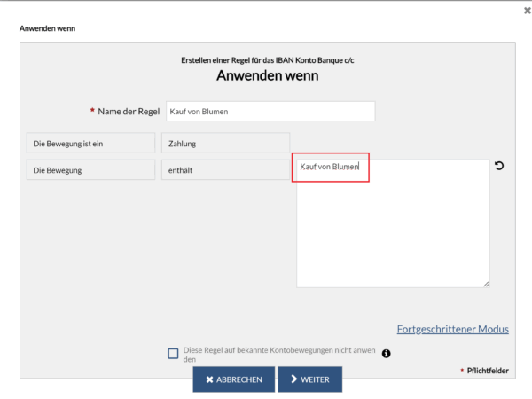The width and height of the screenshot is (532, 399).
Task: Click the WEITER button
Action: 310,379
